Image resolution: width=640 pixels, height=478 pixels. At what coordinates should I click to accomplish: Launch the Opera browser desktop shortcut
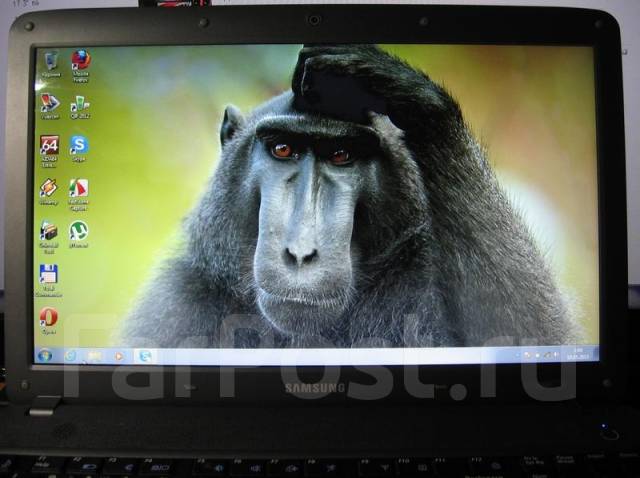click(x=48, y=318)
